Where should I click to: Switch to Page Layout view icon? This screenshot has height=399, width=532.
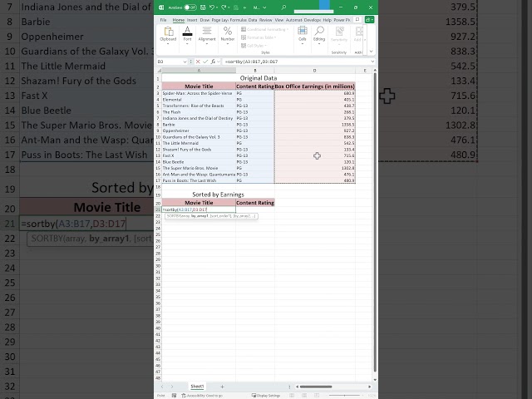point(304,396)
